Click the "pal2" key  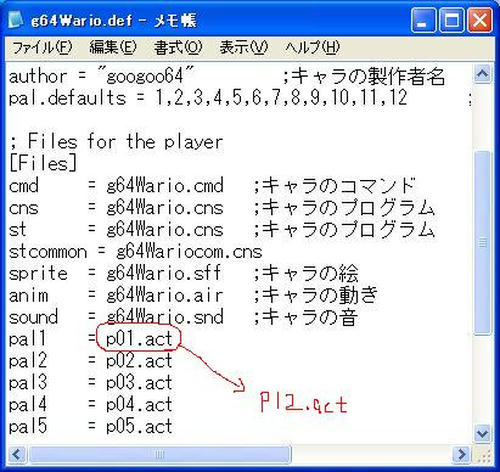[x=27, y=361]
